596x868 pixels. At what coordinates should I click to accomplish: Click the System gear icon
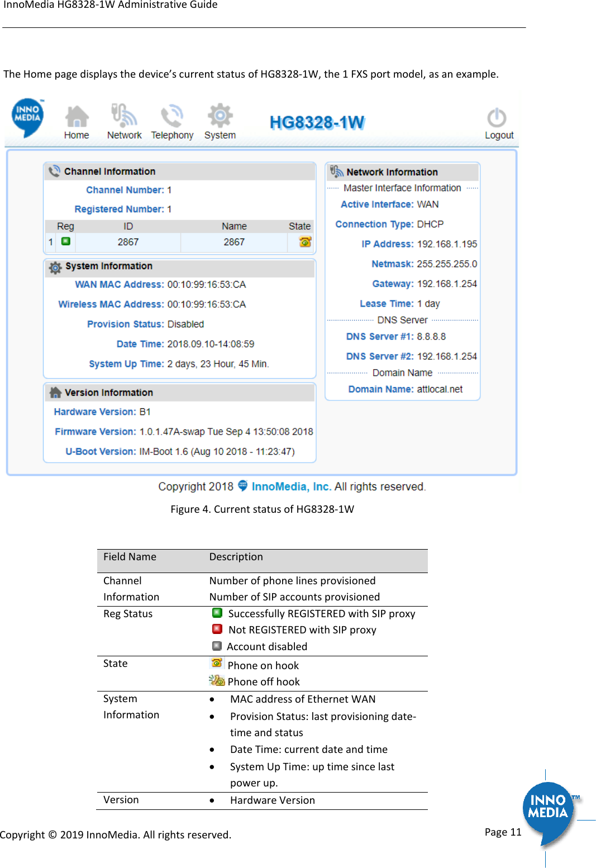point(220,116)
